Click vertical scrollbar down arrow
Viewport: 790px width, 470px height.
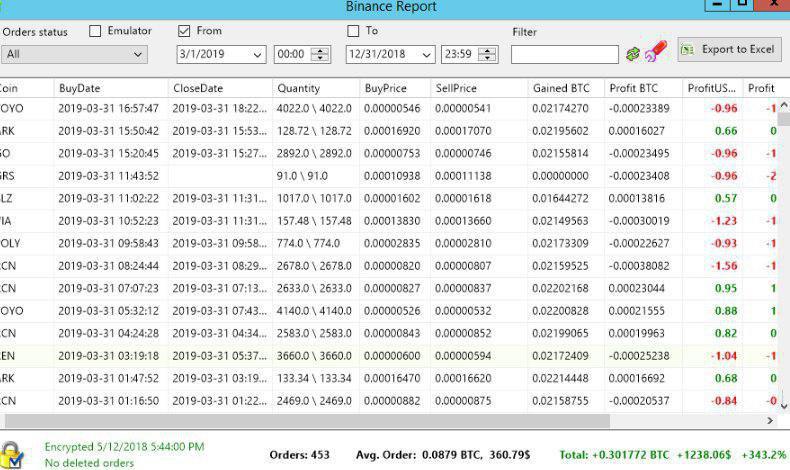(x=784, y=405)
